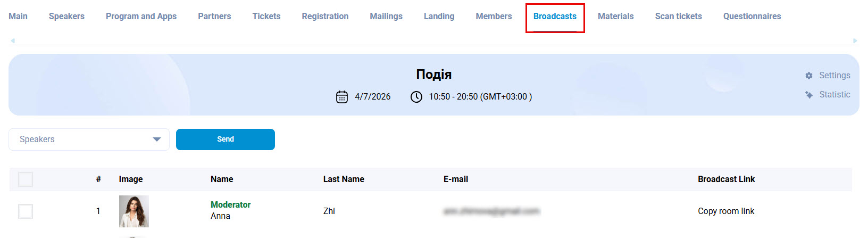The width and height of the screenshot is (868, 238).
Task: Switch to the Materials tab
Action: pos(615,17)
